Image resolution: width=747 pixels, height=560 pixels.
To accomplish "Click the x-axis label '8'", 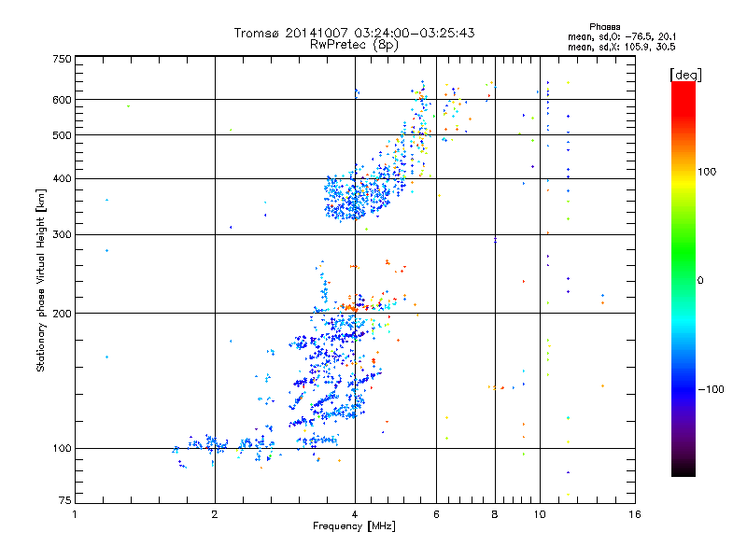I will point(495,514).
